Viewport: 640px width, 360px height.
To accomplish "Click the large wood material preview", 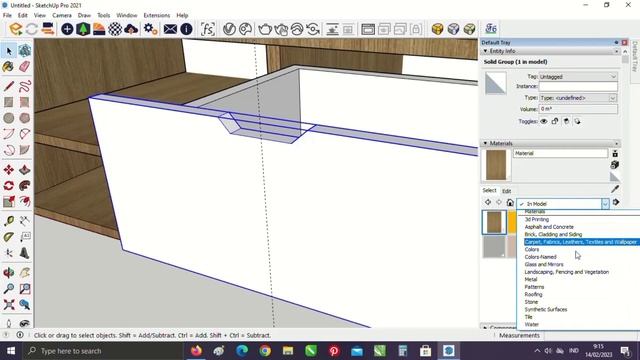I will 496,165.
